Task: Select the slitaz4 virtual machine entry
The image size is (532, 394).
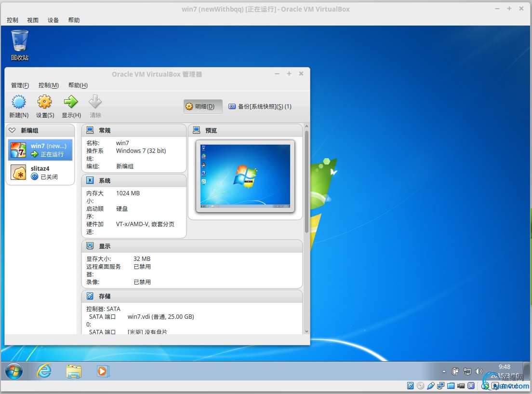Action: 40,173
